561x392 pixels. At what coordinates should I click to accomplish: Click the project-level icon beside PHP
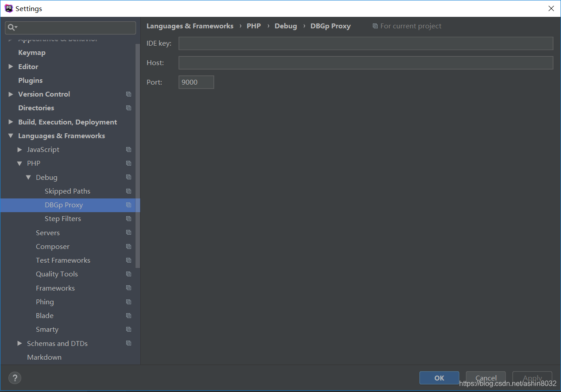(x=128, y=163)
